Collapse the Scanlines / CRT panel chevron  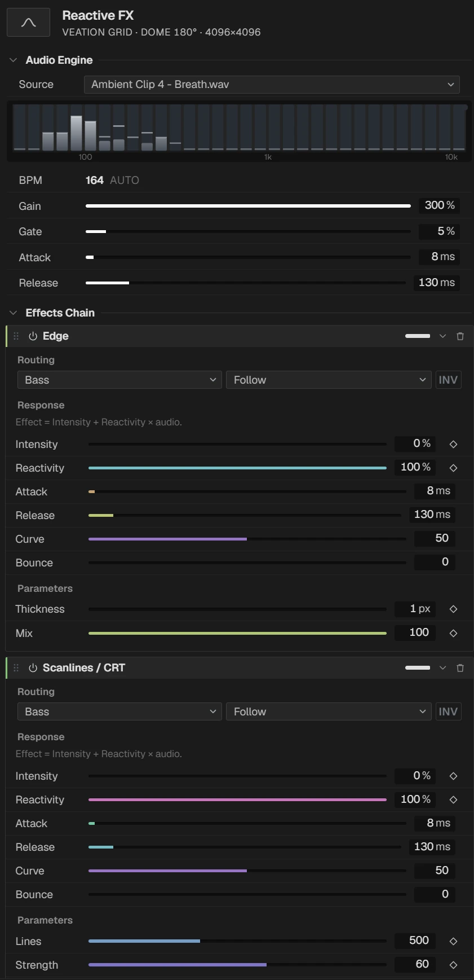coord(442,668)
